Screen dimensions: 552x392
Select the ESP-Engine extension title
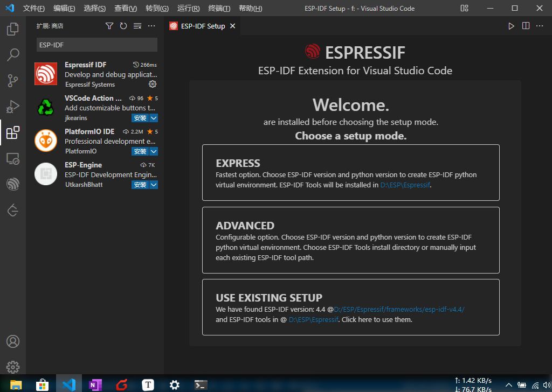(x=84, y=165)
